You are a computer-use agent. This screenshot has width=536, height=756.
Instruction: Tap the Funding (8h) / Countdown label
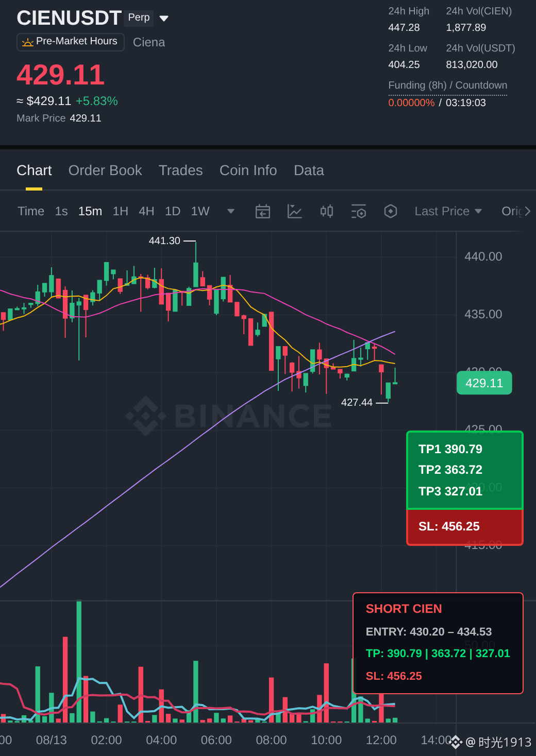(x=448, y=85)
